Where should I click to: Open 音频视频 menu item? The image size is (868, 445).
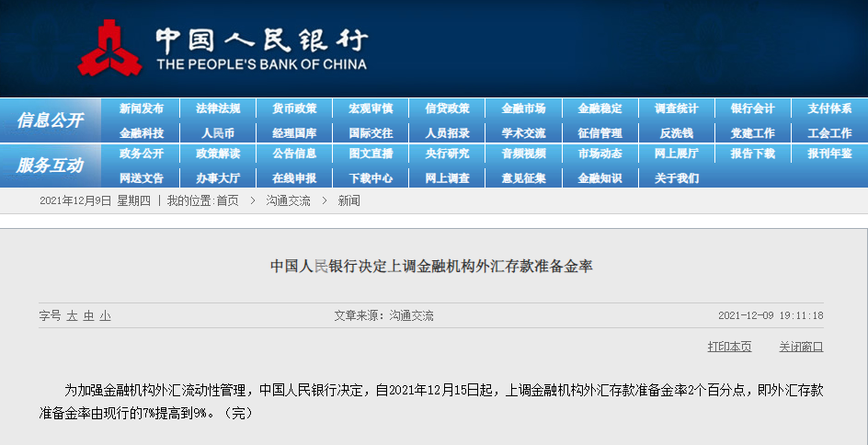(x=524, y=154)
